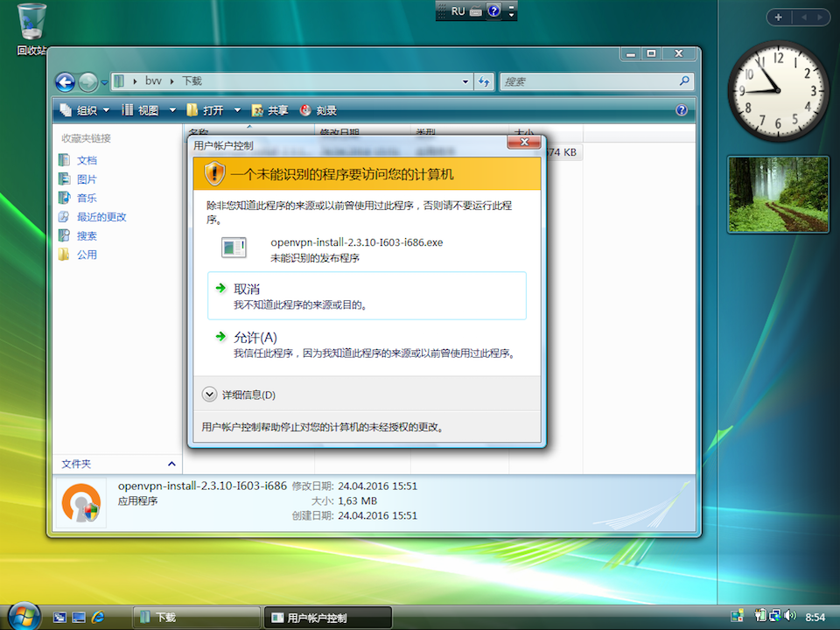Click the Windows flag tray icon

tap(738, 615)
